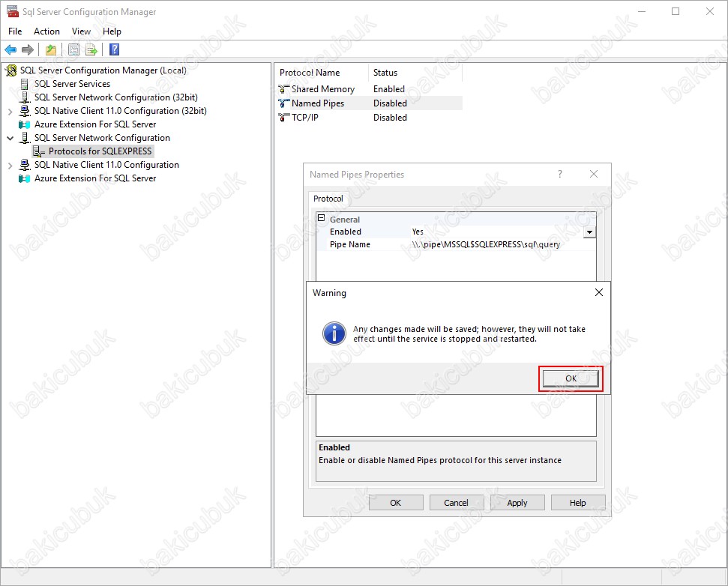728x586 pixels.
Task: Click the Apply button
Action: 517,503
